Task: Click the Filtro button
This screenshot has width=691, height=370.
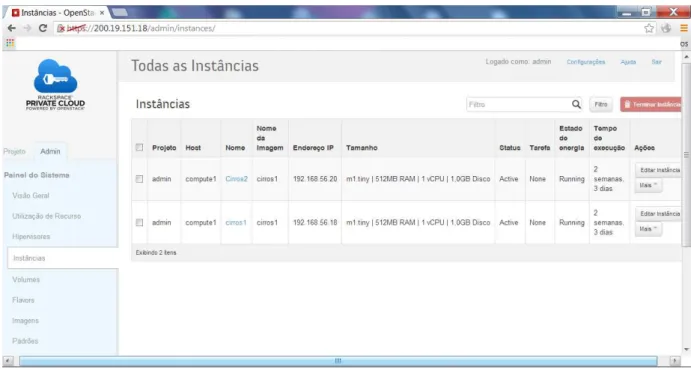Action: click(601, 104)
